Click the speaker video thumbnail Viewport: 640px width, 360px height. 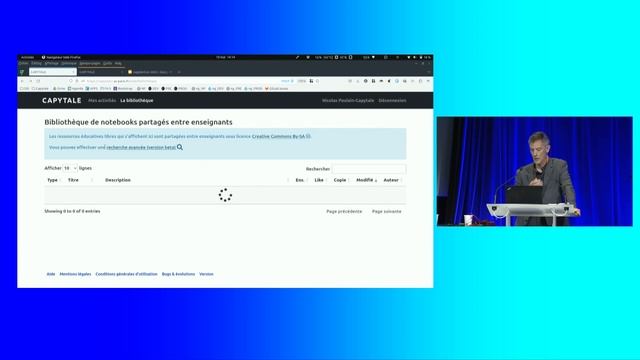(x=535, y=171)
